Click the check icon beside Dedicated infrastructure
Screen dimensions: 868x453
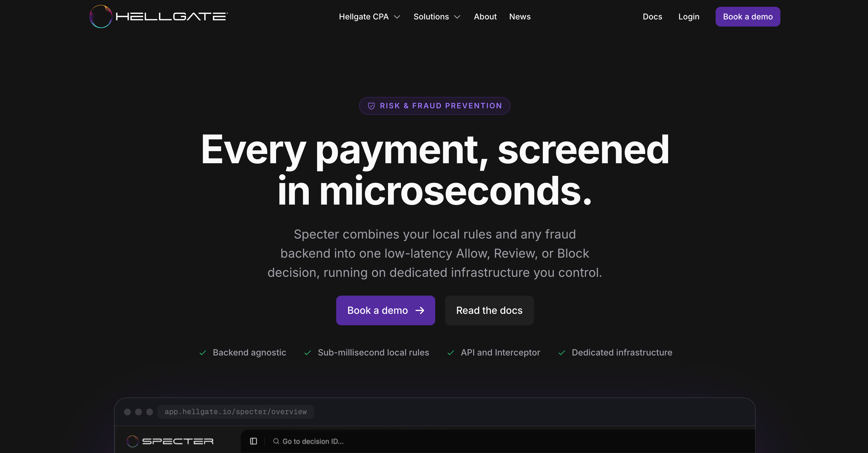562,353
